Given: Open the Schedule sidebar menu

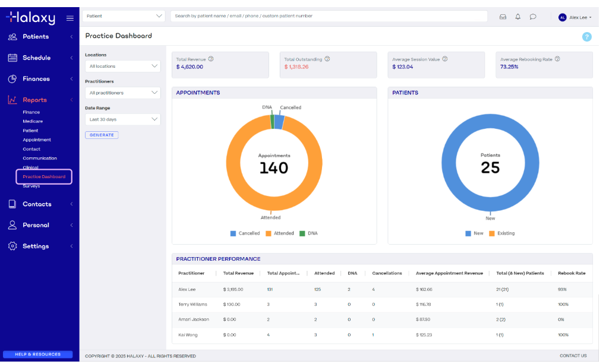Looking at the screenshot, I should point(37,58).
